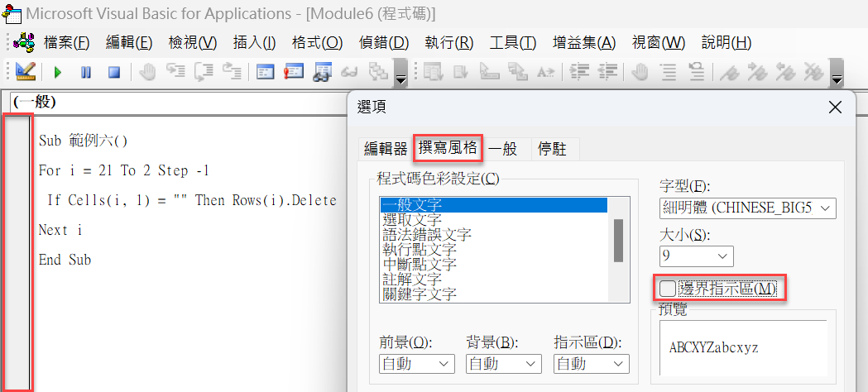Click the View Microsoft Excel icon beside 檔案
The image size is (868, 392).
click(24, 42)
